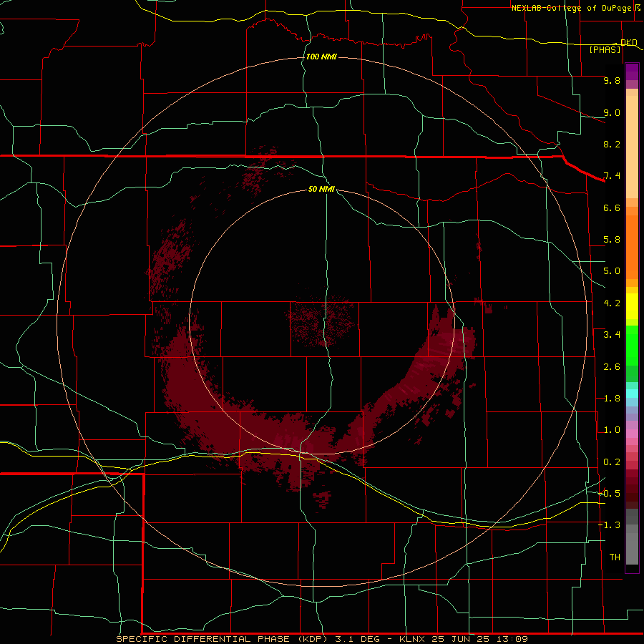Viewport: 644px width, 644px height.
Task: Click the 4.2 value on the color scale
Action: coord(612,303)
